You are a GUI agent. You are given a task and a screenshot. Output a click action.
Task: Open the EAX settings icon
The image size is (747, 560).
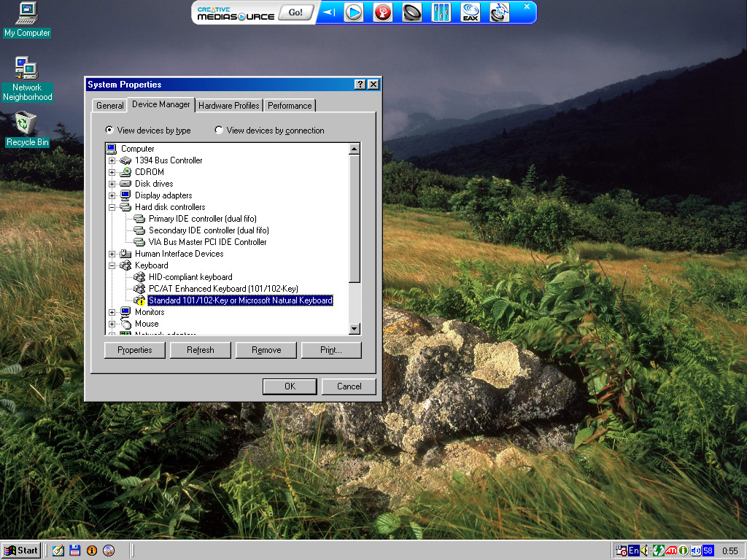click(471, 12)
